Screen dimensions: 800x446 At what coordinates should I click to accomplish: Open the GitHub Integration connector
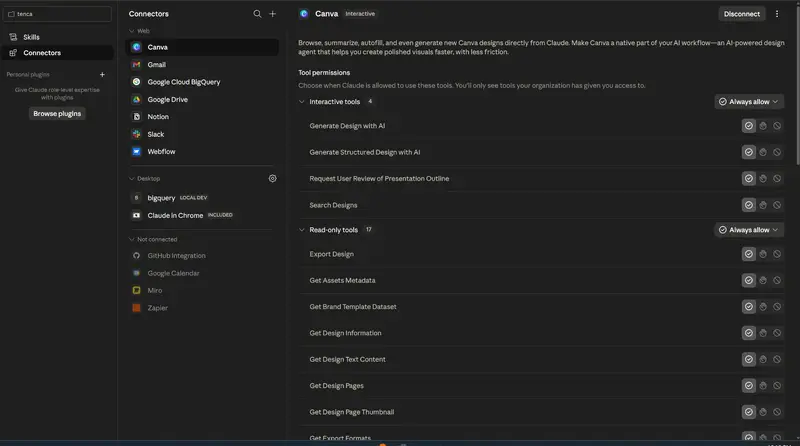click(202, 256)
